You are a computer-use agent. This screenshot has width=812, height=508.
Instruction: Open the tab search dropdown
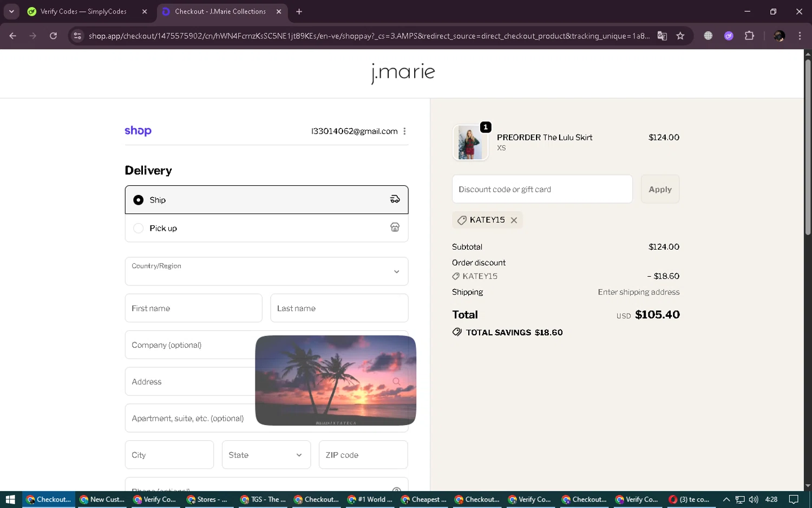11,11
